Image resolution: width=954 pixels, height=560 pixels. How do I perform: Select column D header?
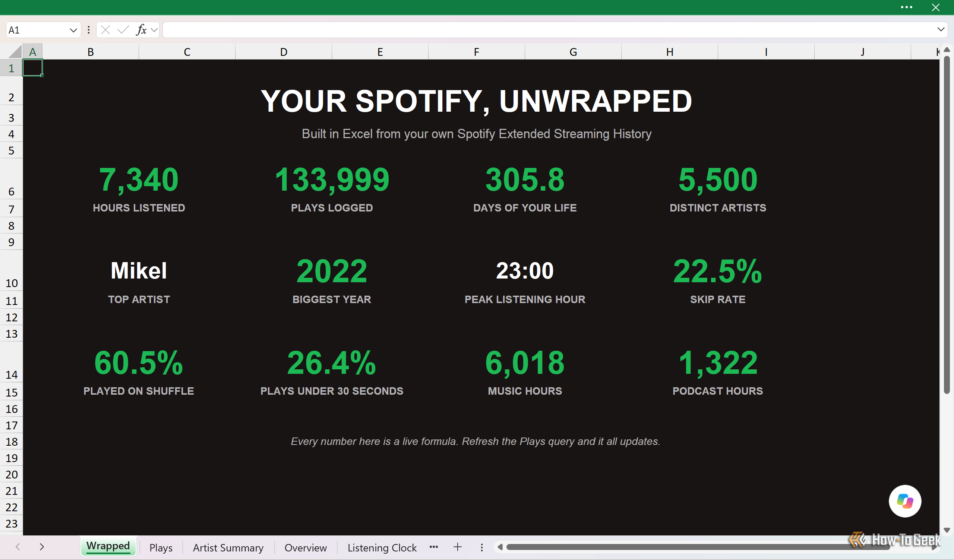click(284, 52)
